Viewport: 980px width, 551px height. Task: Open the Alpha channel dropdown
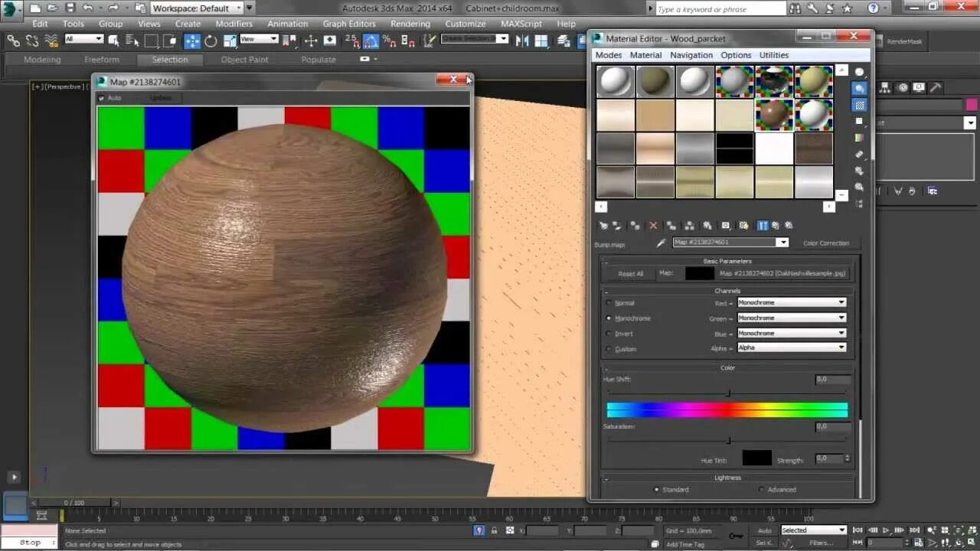(x=792, y=347)
